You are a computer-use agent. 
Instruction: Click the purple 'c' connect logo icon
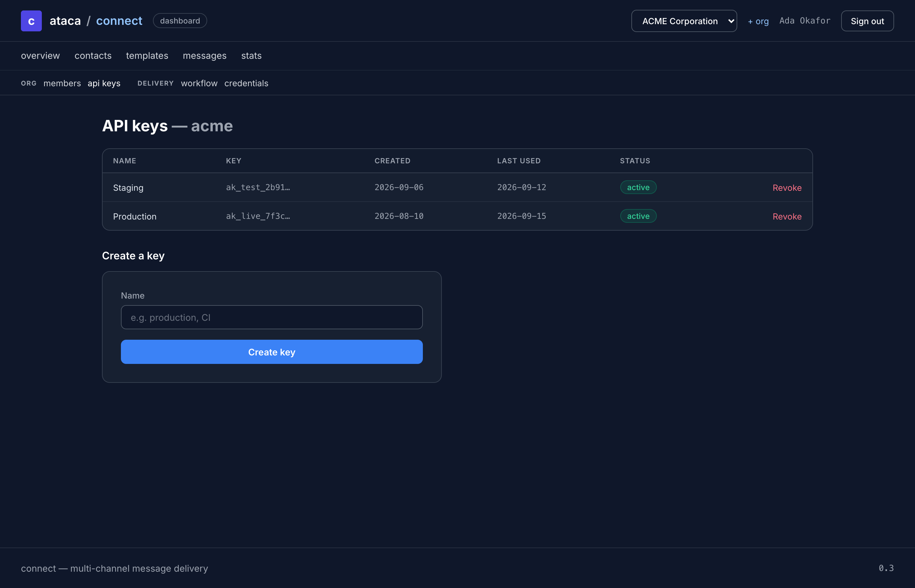coord(31,21)
